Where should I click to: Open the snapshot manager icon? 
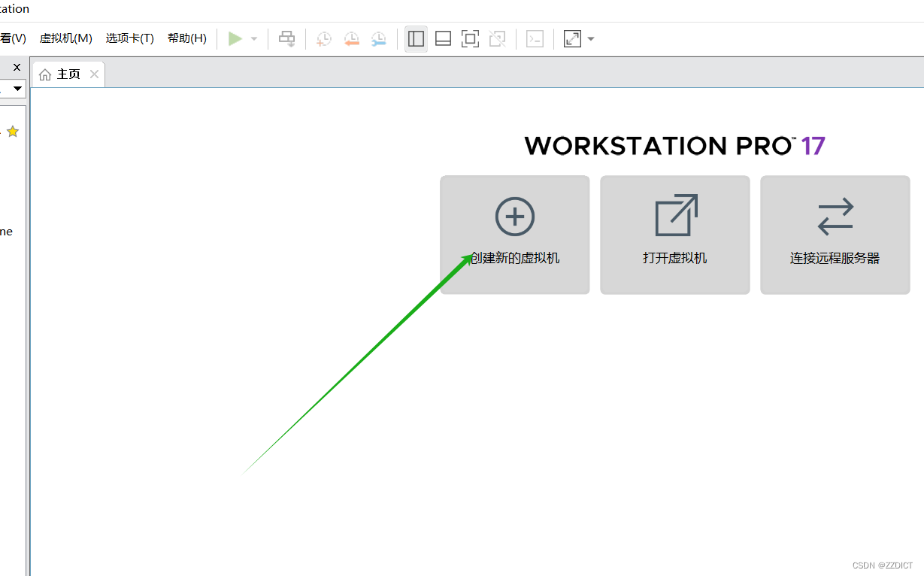[x=379, y=38]
